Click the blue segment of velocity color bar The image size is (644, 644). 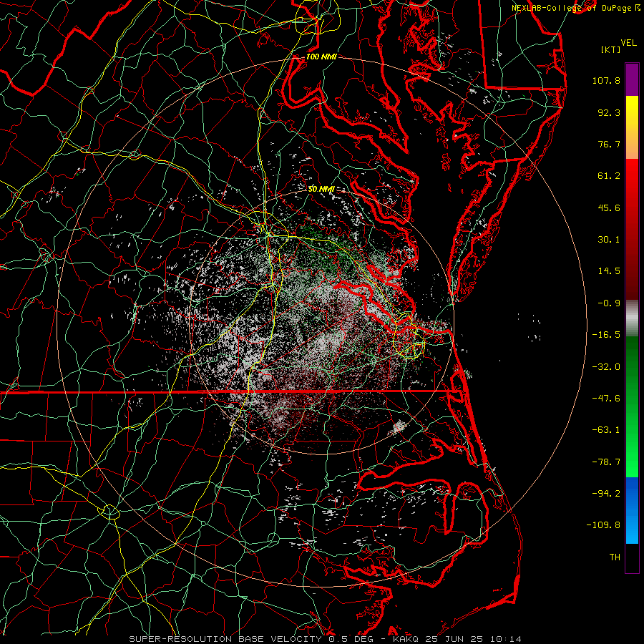click(x=632, y=510)
